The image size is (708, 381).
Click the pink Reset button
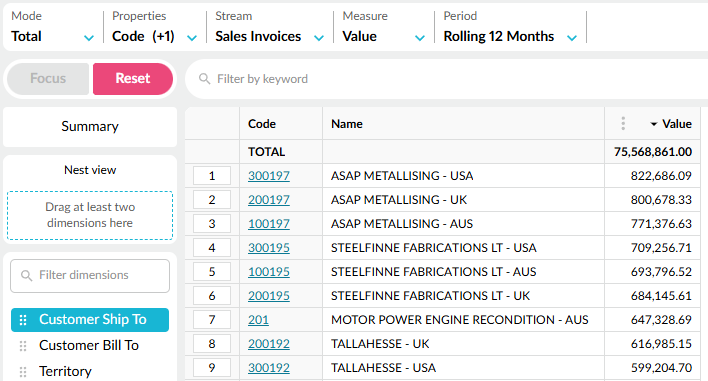point(133,79)
